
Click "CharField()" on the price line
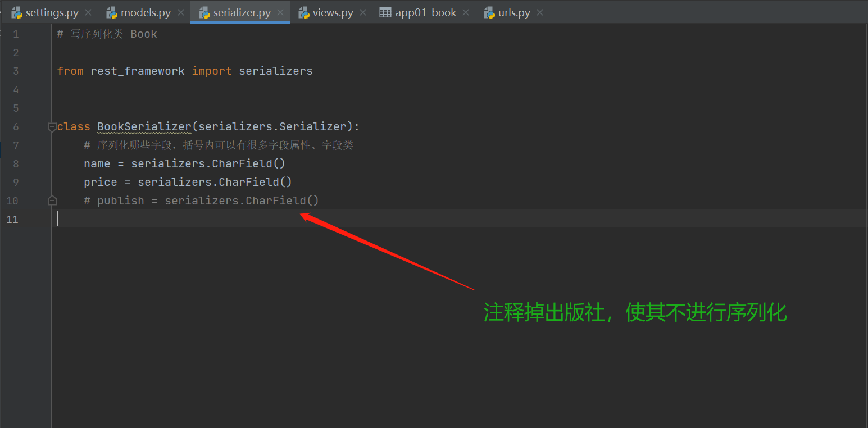click(256, 182)
